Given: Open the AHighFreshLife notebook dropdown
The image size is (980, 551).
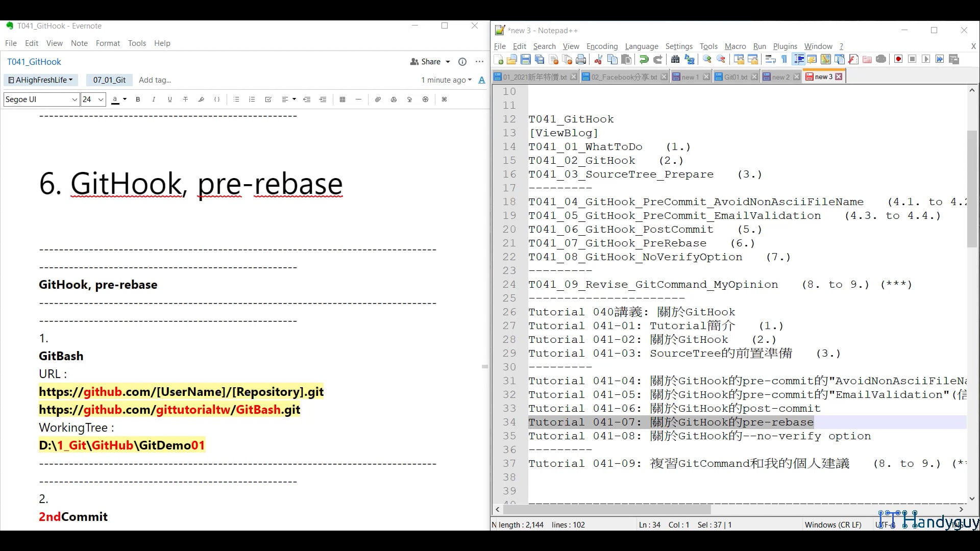Looking at the screenshot, I should [x=41, y=80].
